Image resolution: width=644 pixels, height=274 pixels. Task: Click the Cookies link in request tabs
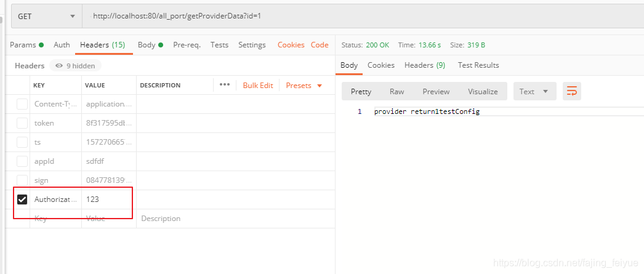pyautogui.click(x=291, y=45)
